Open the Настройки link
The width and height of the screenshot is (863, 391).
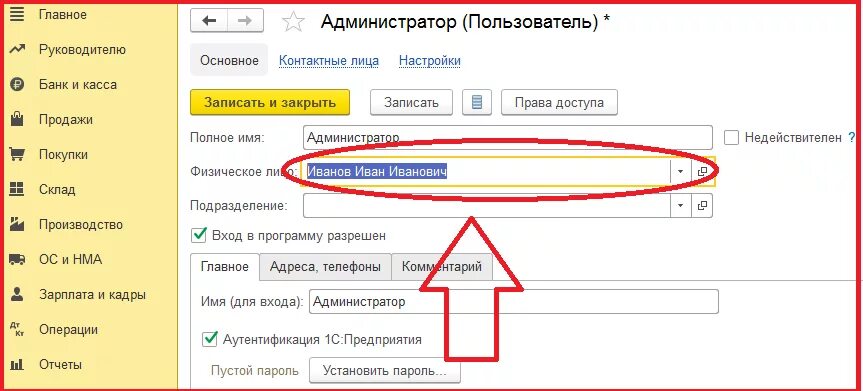tap(430, 61)
